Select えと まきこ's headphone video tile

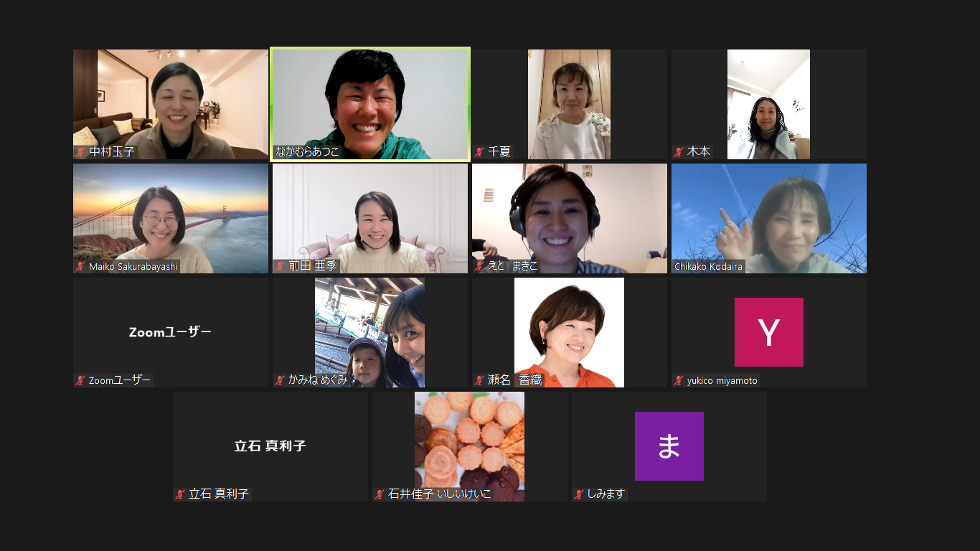[570, 218]
